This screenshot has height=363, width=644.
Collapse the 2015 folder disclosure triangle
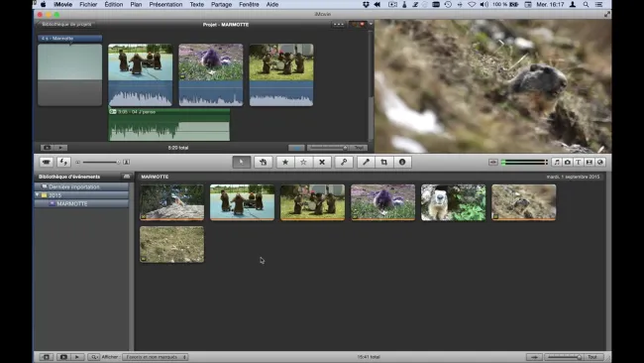pos(38,194)
